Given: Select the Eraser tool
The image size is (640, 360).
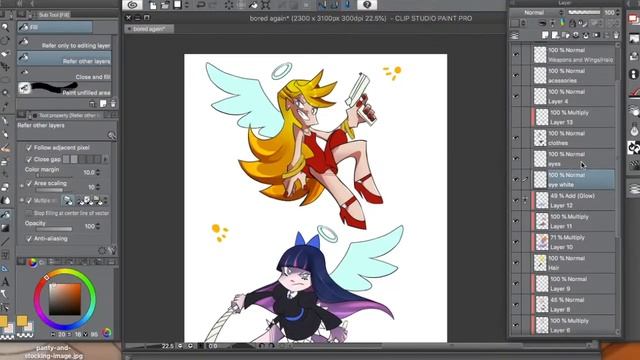Looking at the screenshot, I should [x=5, y=187].
